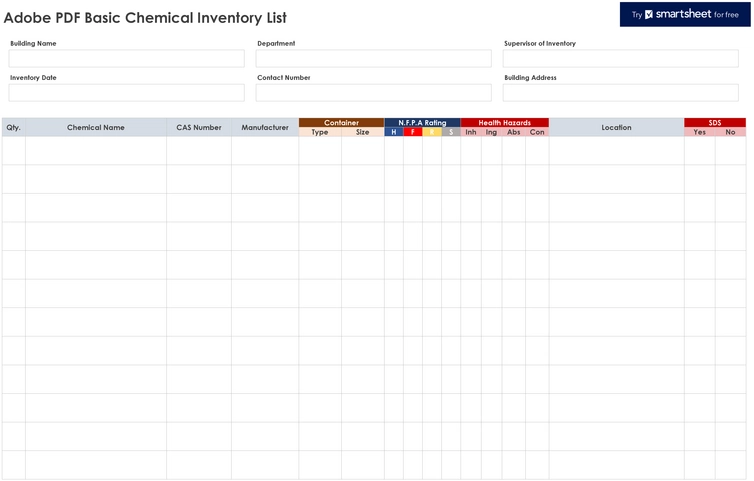
Task: Click the yellow R rating cell
Action: 432,132
